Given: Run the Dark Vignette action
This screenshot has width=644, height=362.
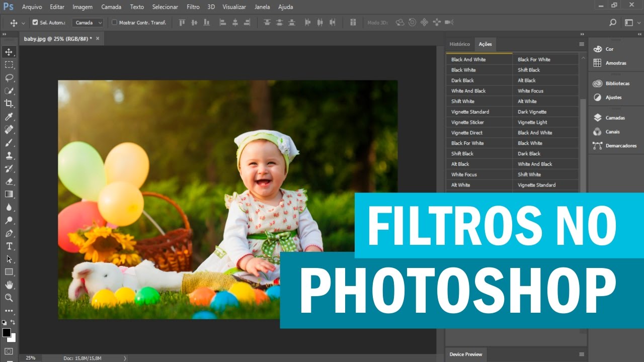Looking at the screenshot, I should click(x=546, y=112).
